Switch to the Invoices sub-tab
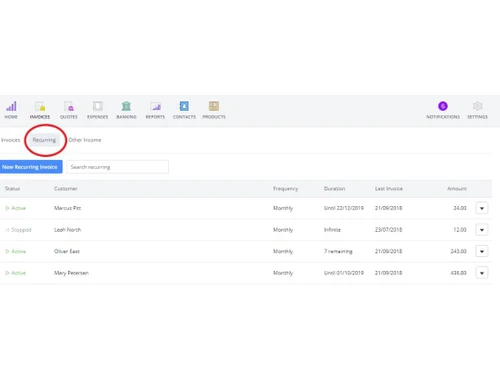500x375 pixels. point(11,140)
